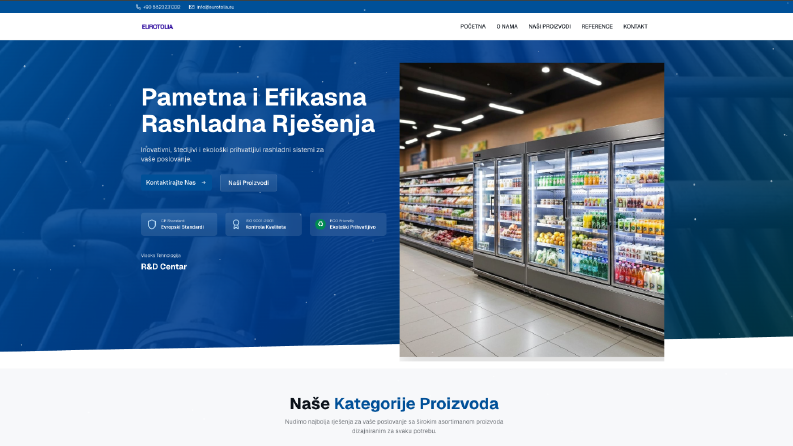Image resolution: width=793 pixels, height=446 pixels.
Task: Open the REFERENCE navigation item
Action: (x=597, y=26)
